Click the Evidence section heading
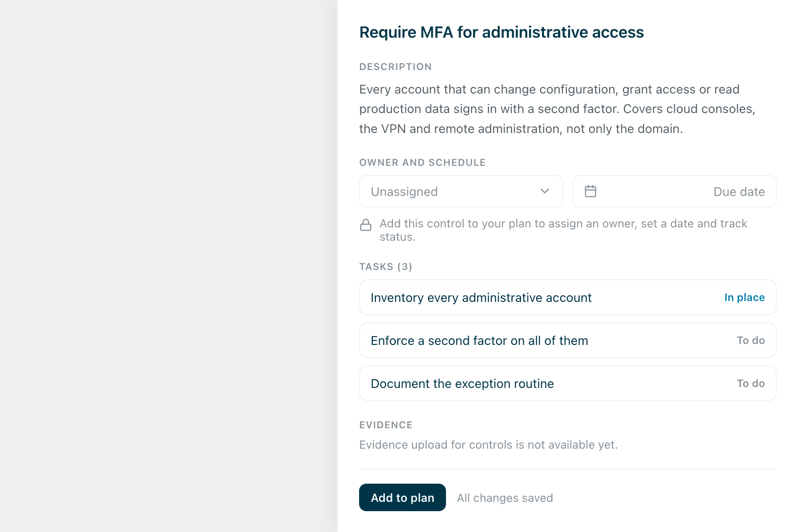Screen dimensions: 798x532 click(386, 425)
